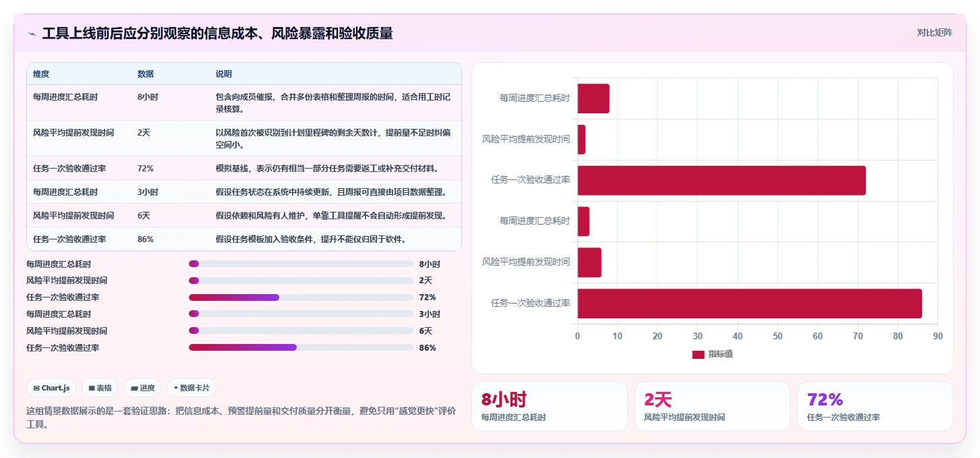The image size is (980, 458).
Task: Click the progress bar labeled 2天
Action: 301,281
